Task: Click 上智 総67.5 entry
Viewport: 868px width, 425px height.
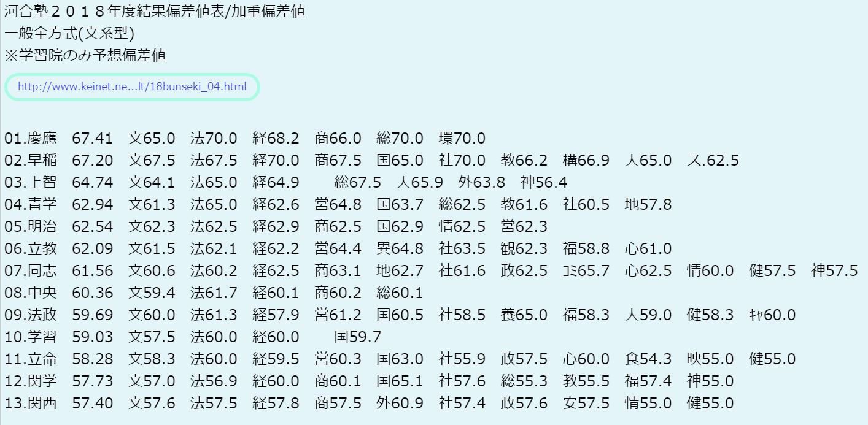Action: point(358,183)
